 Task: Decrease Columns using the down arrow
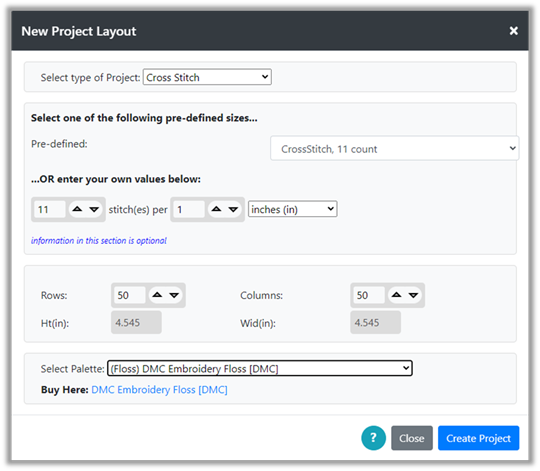(x=413, y=295)
